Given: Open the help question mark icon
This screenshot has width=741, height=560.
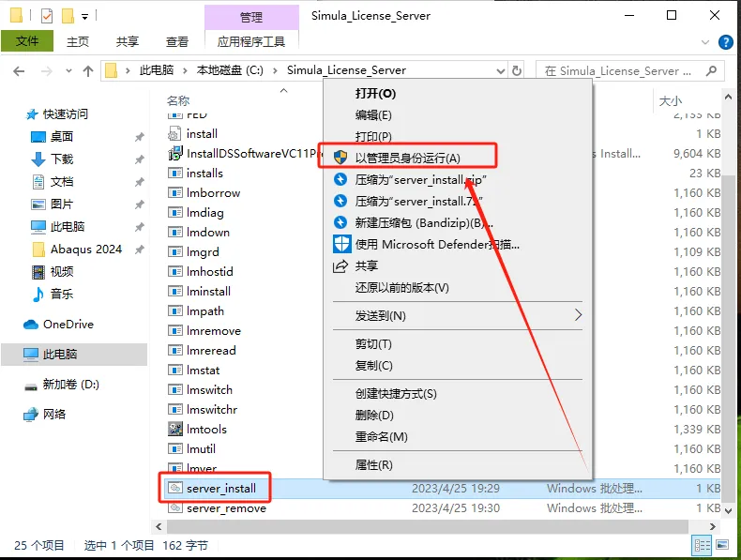Looking at the screenshot, I should pos(725,42).
